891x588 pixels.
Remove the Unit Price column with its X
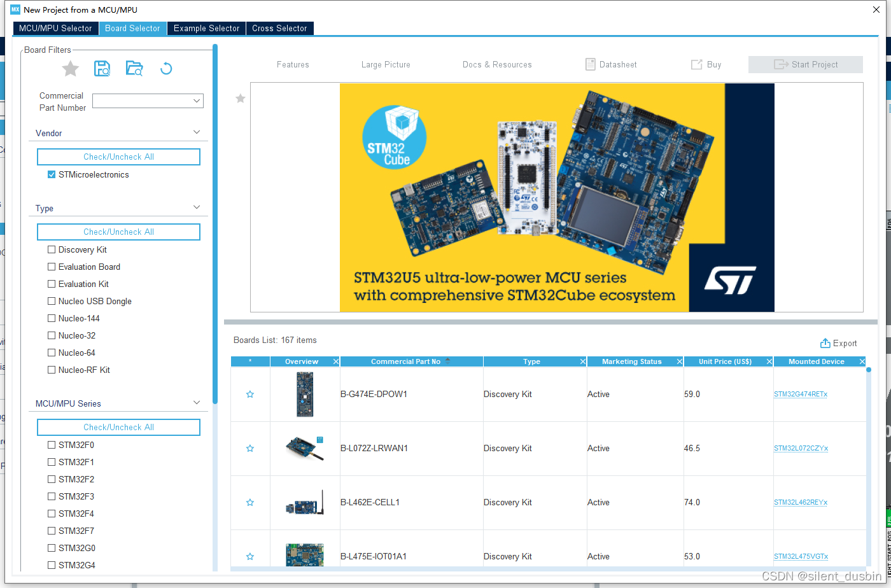(769, 361)
